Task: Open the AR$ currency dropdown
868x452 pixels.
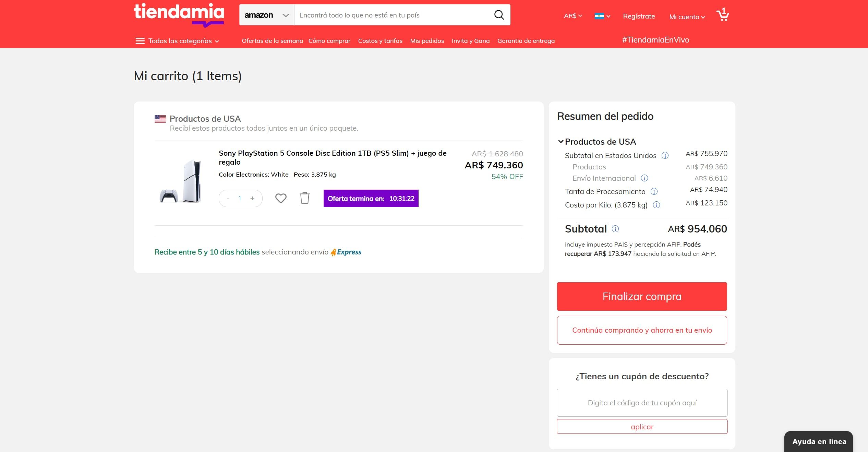Action: (572, 16)
